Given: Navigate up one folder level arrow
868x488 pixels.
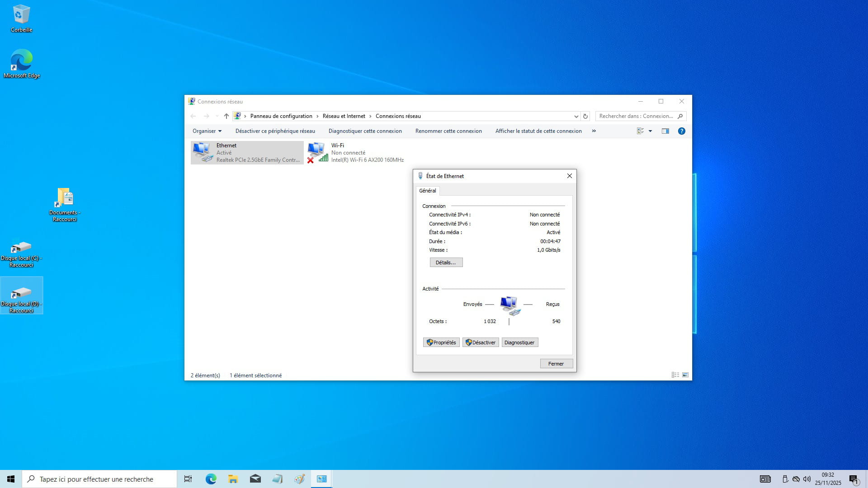Looking at the screenshot, I should [x=226, y=116].
